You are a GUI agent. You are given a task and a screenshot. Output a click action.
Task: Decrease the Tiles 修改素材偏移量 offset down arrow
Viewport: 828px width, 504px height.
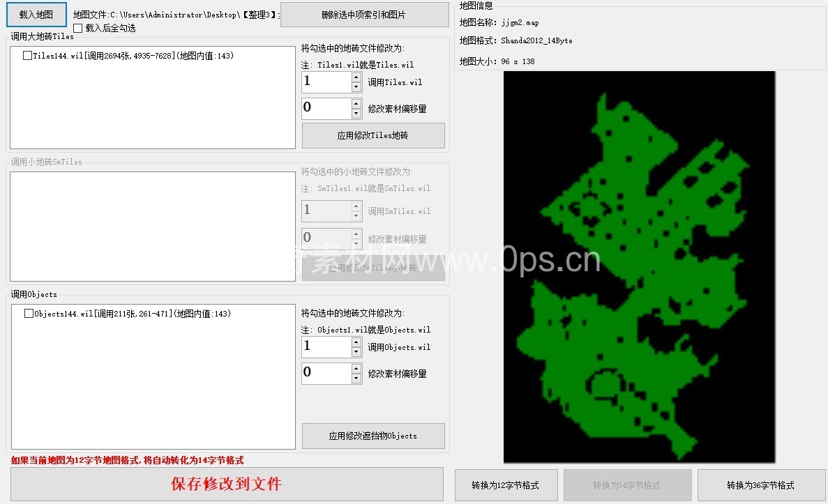click(356, 114)
